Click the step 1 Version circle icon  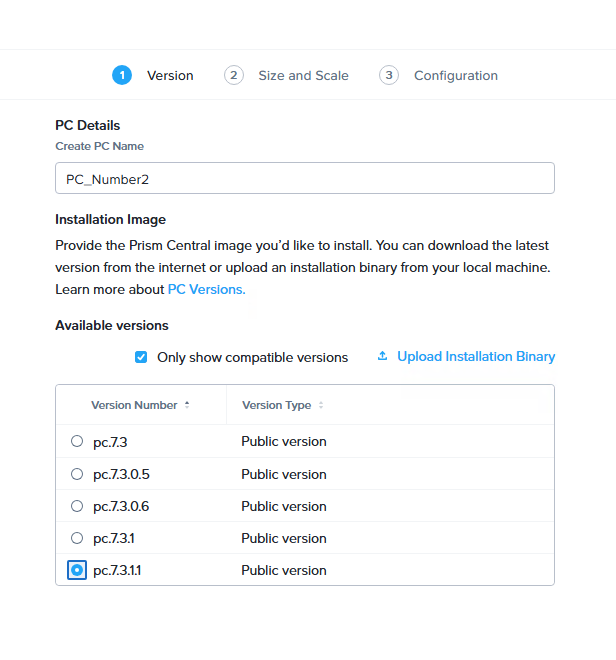pos(122,75)
